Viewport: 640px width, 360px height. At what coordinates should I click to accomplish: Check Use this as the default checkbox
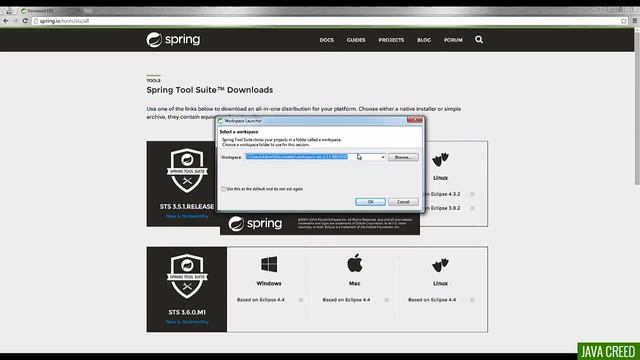[223, 189]
